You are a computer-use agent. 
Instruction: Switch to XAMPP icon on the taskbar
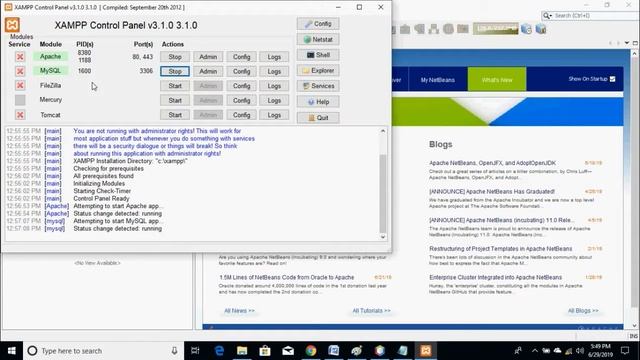point(425,351)
